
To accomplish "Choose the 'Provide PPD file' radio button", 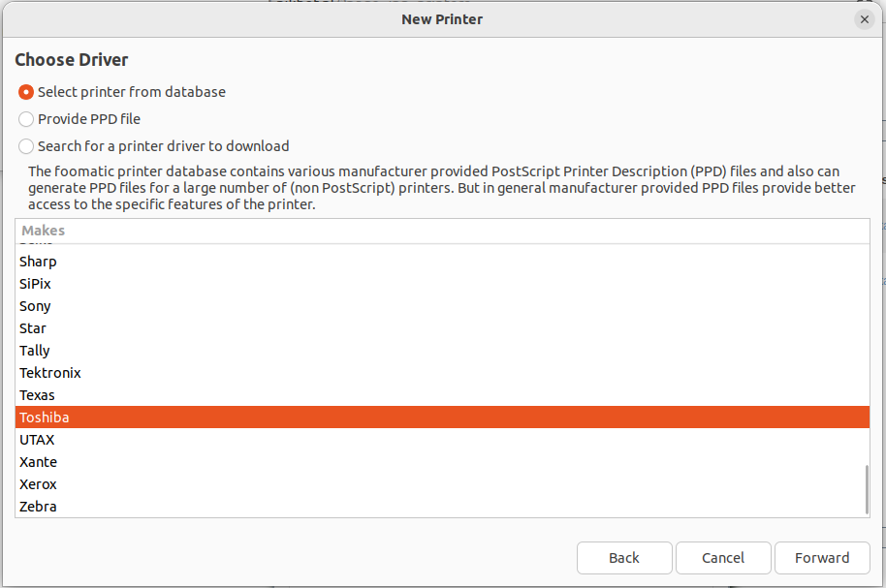I will 26,119.
